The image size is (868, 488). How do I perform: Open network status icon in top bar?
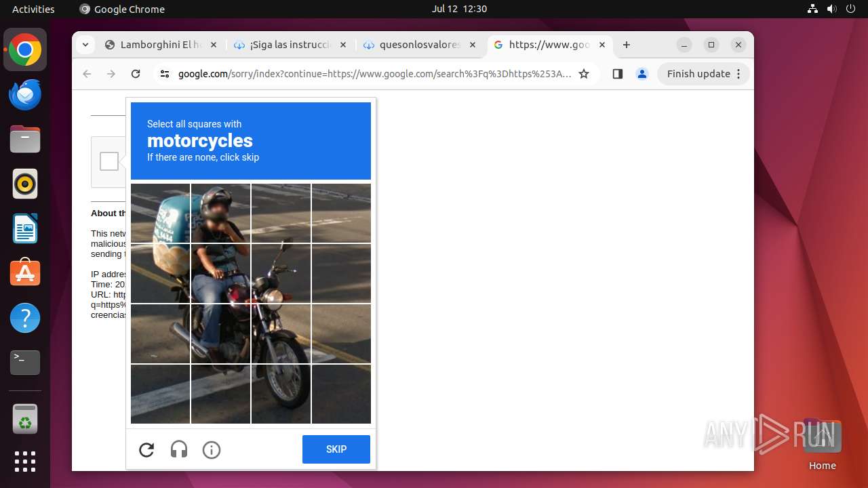(x=812, y=9)
